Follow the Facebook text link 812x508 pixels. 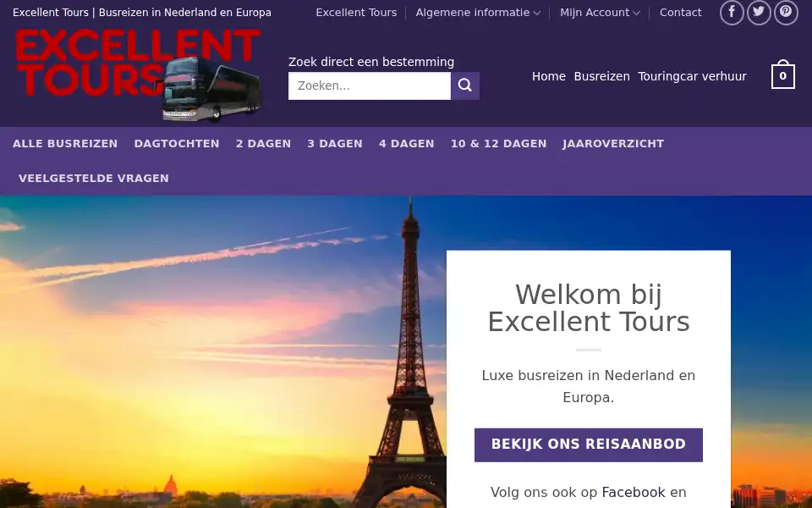(x=633, y=492)
